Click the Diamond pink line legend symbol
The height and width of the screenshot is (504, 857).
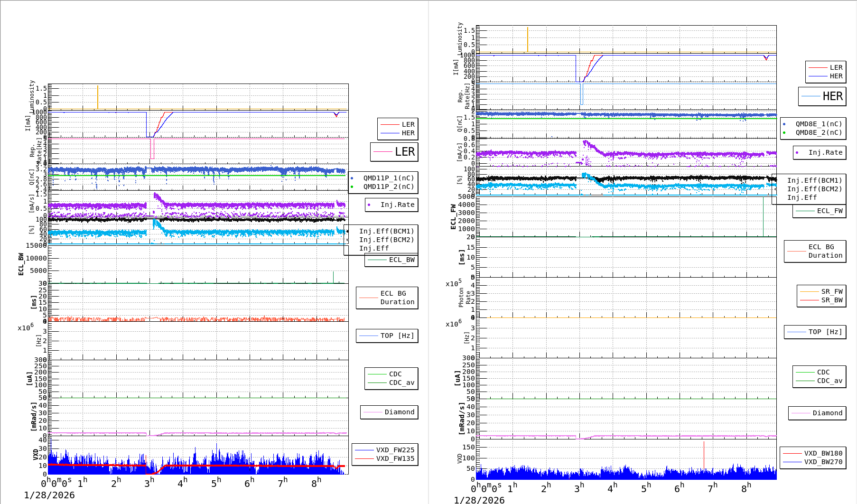tap(373, 412)
